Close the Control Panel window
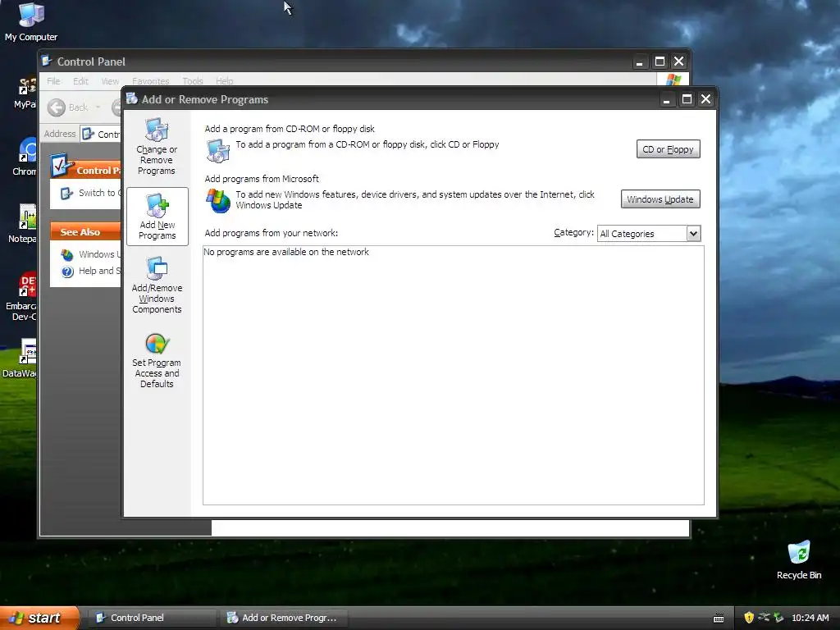This screenshot has height=630, width=840. click(678, 62)
